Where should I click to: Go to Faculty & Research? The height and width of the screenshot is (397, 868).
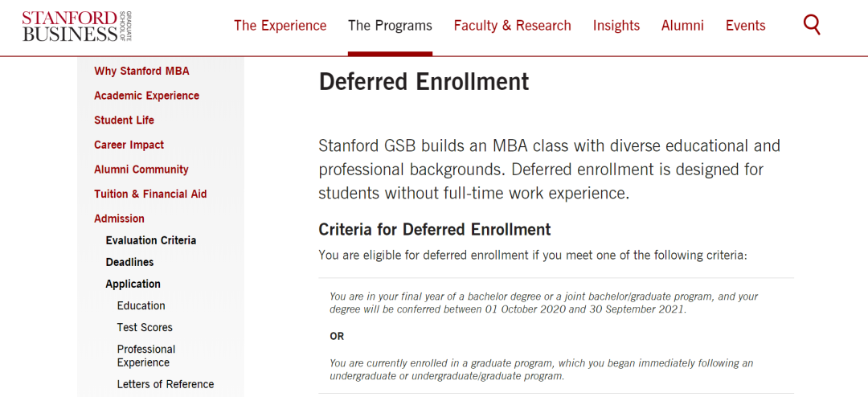point(512,26)
